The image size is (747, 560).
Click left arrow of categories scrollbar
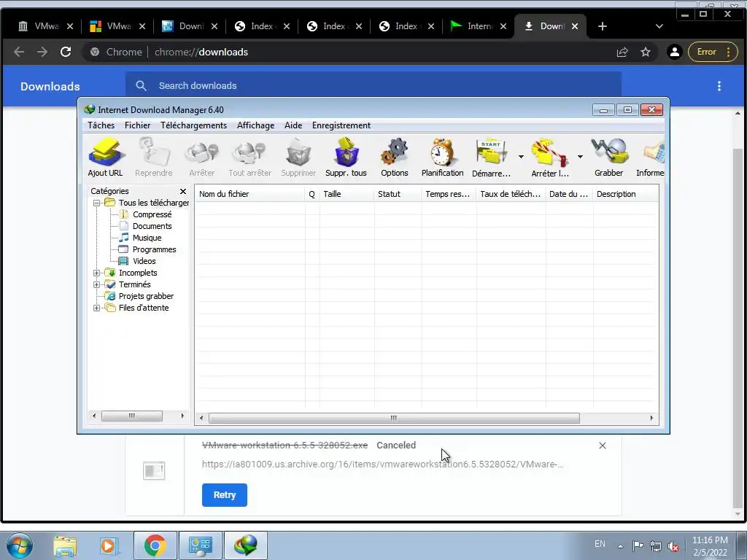[94, 416]
